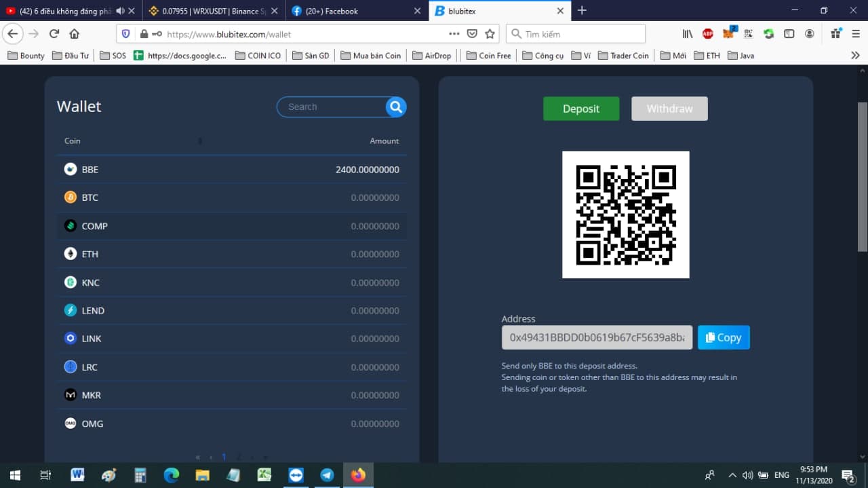Screen dimensions: 868x488
Task: Select the LEND coin icon
Action: coord(71,310)
